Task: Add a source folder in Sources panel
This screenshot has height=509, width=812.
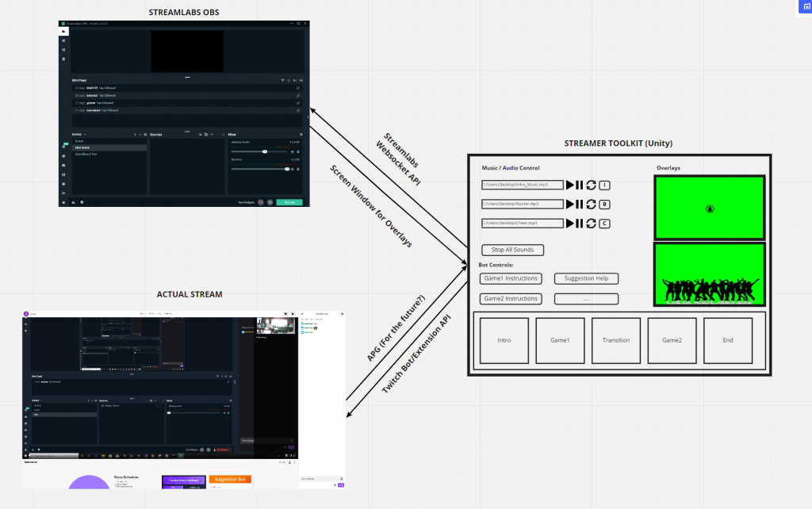Action: click(206, 135)
